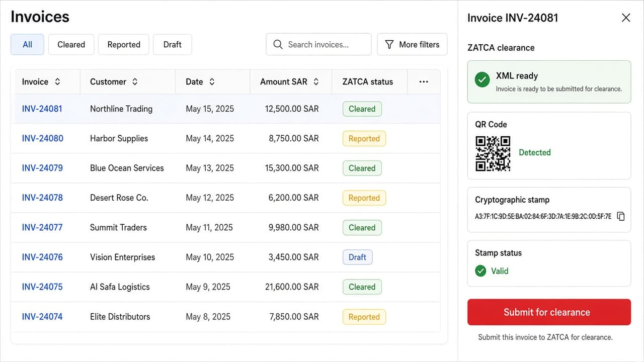Click the Al Safa Logistics customer name
The image size is (644, 362).
tap(120, 287)
